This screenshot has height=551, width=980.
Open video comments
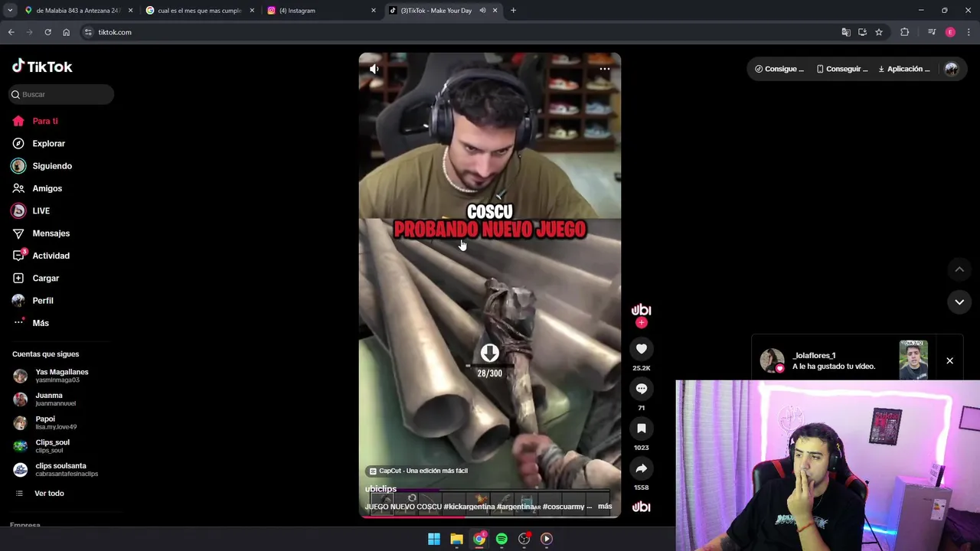click(x=641, y=389)
